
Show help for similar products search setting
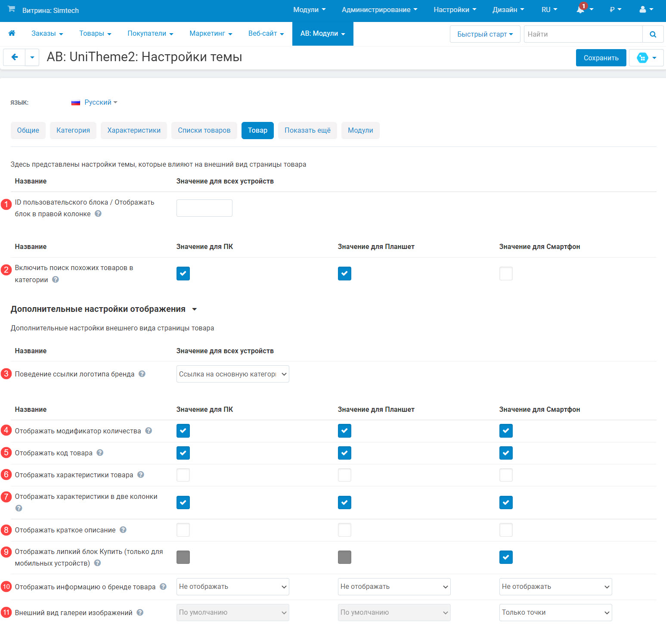(56, 280)
